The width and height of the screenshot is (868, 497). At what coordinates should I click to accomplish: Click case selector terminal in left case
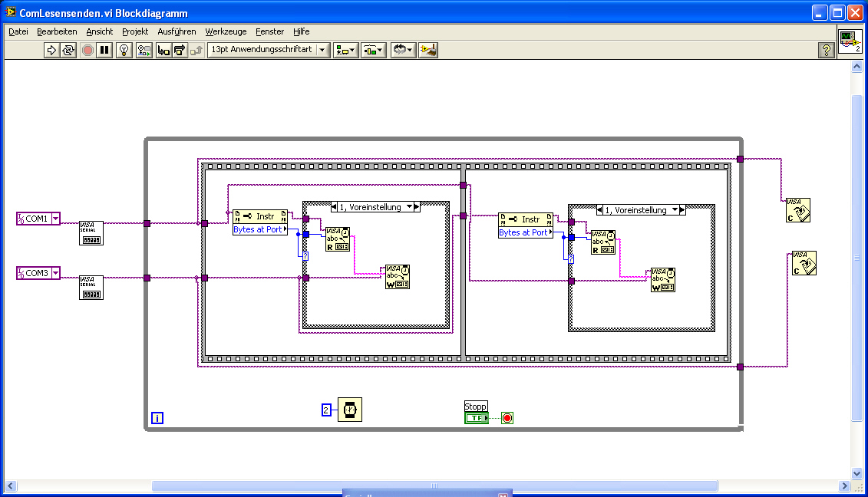point(305,256)
